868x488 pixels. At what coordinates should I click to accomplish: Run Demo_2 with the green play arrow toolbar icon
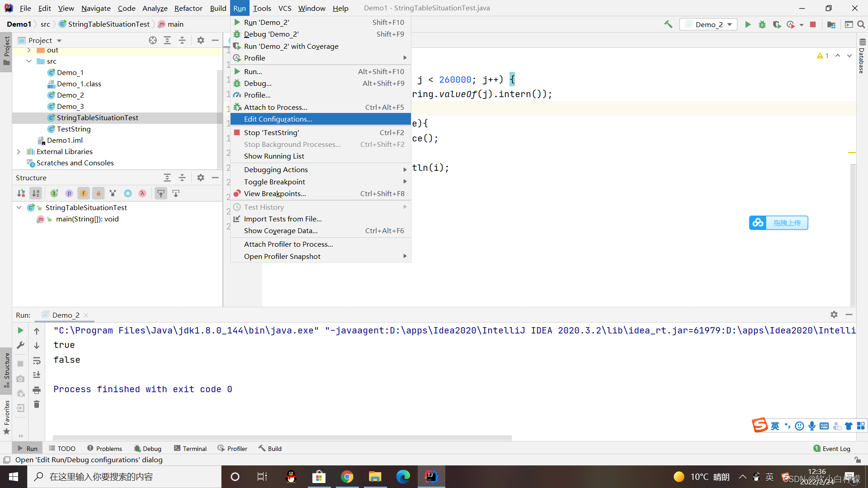pyautogui.click(x=747, y=24)
